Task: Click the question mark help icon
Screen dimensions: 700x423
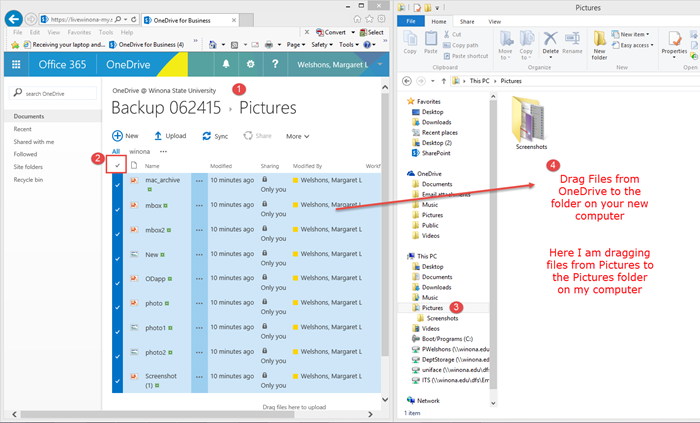Action: (x=276, y=64)
